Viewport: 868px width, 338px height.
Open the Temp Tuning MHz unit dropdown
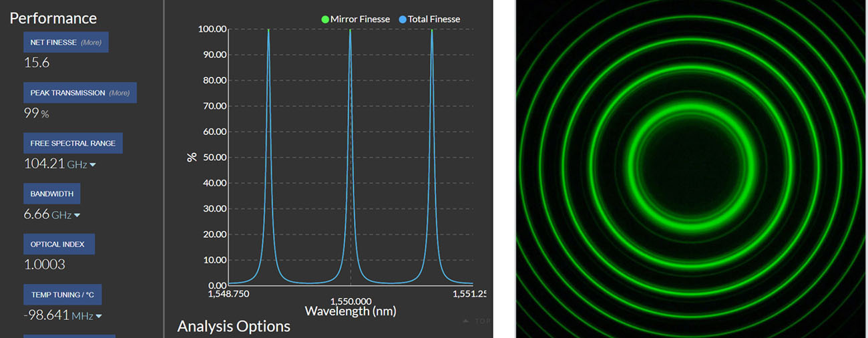(x=98, y=317)
